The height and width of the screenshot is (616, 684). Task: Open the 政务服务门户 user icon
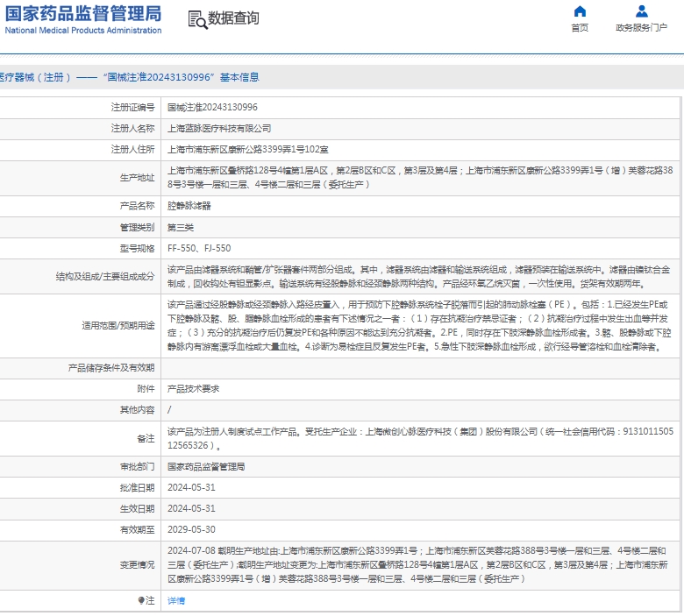641,11
